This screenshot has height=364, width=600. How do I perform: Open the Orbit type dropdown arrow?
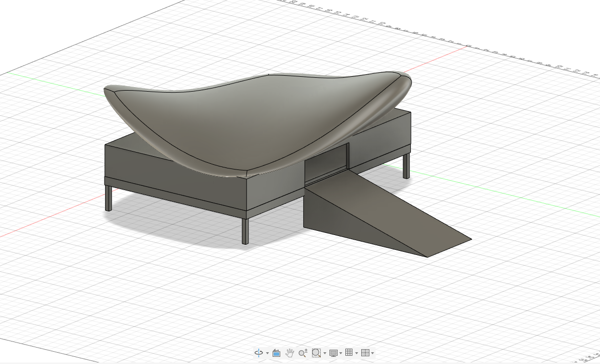click(x=267, y=353)
